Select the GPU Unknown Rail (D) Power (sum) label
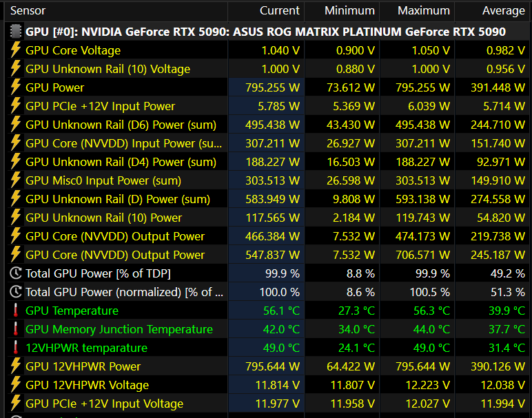 118,199
